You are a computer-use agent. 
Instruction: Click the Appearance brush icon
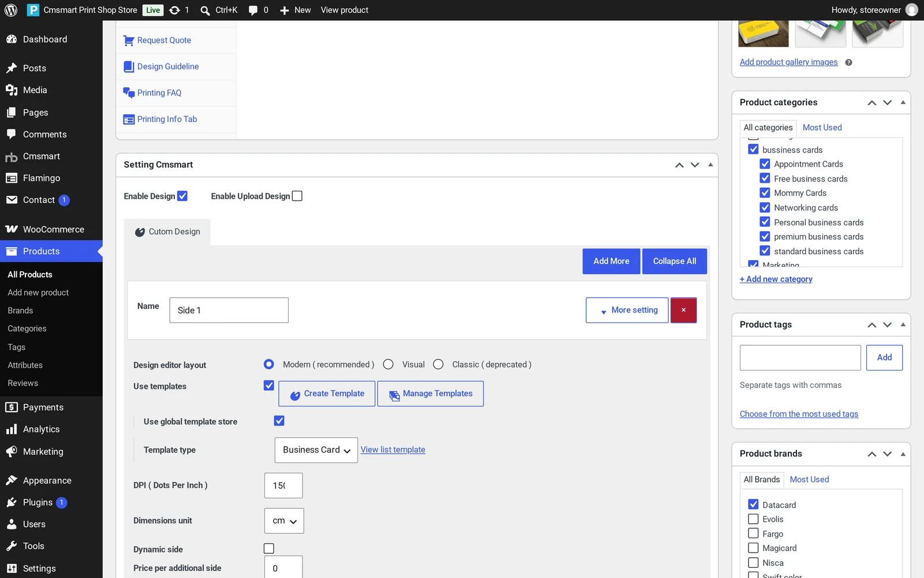(12, 480)
